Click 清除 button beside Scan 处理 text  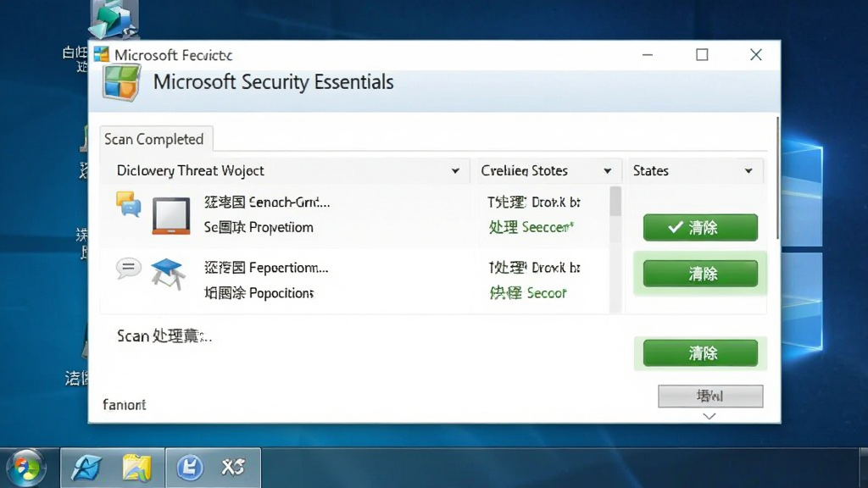click(700, 353)
